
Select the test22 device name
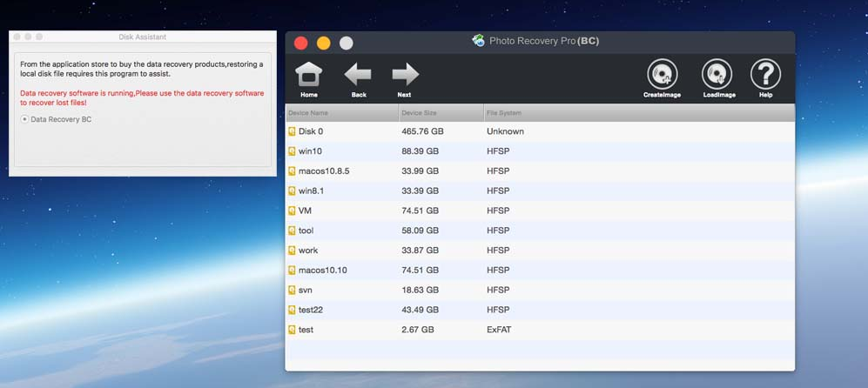tap(311, 310)
